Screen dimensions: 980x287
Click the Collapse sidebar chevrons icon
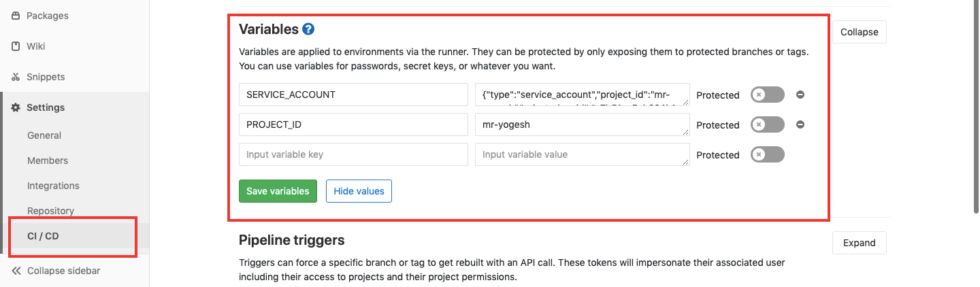[x=16, y=271]
